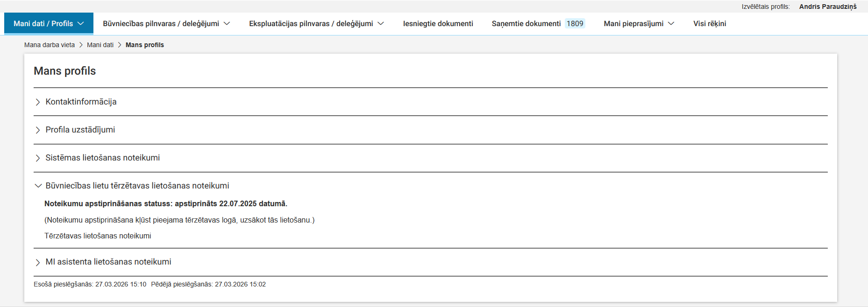The width and height of the screenshot is (868, 307).
Task: Click arrow next to Būvniecības pilnvaras / deleģējumi
Action: (227, 24)
